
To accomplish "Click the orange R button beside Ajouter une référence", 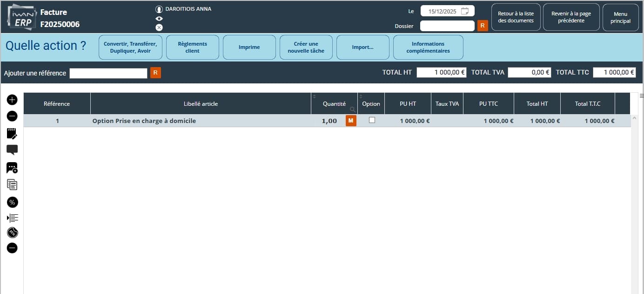I will tap(155, 73).
